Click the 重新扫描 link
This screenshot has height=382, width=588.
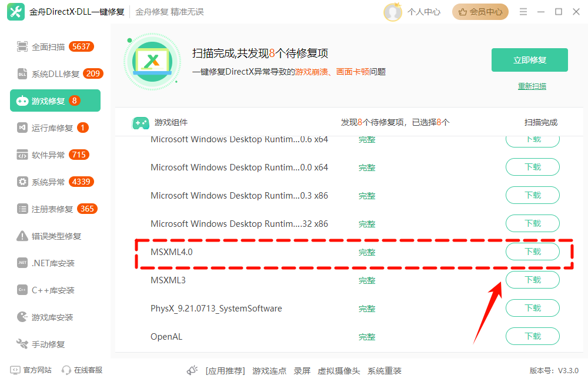tap(532, 86)
